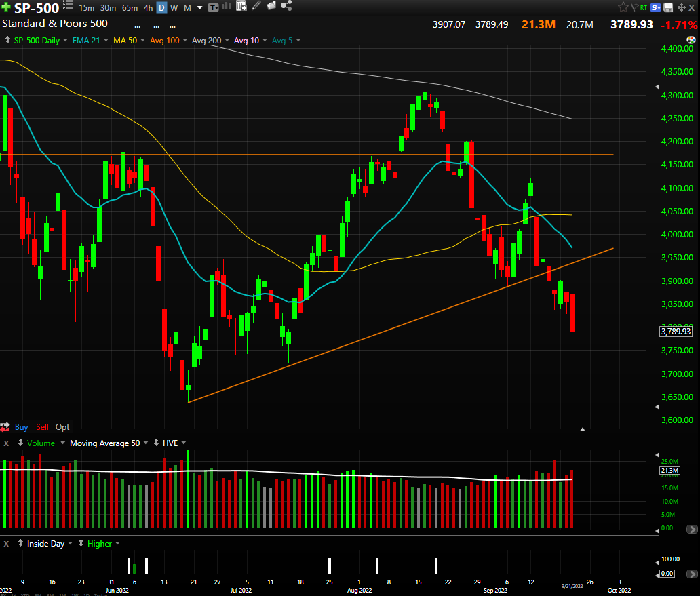Close the chart with top-right X
This screenshot has width=700, height=596.
tap(691, 7)
